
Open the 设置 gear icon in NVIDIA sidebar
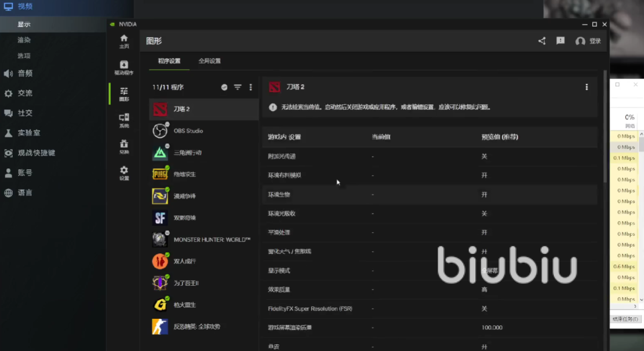click(124, 173)
